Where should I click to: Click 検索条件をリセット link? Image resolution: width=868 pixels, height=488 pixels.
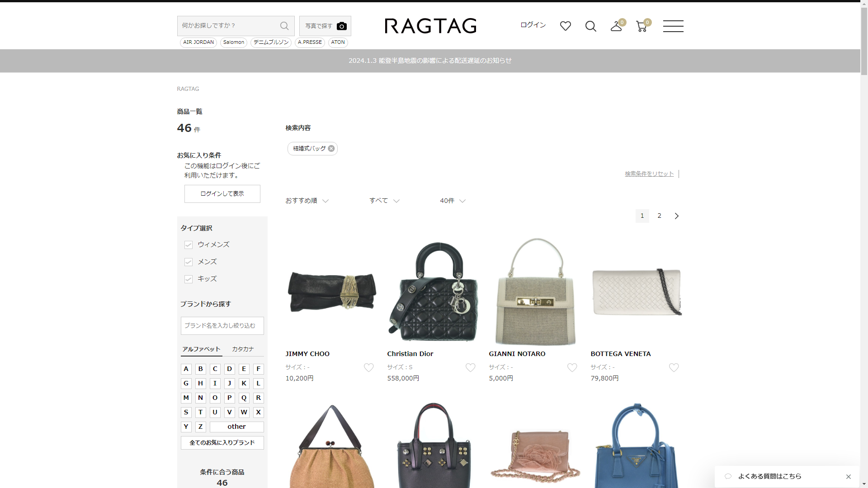click(649, 174)
